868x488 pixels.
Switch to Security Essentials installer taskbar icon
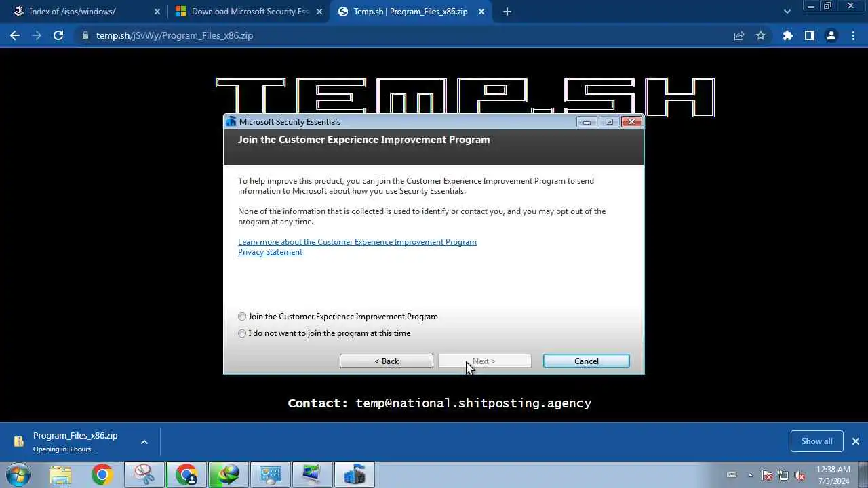355,474
